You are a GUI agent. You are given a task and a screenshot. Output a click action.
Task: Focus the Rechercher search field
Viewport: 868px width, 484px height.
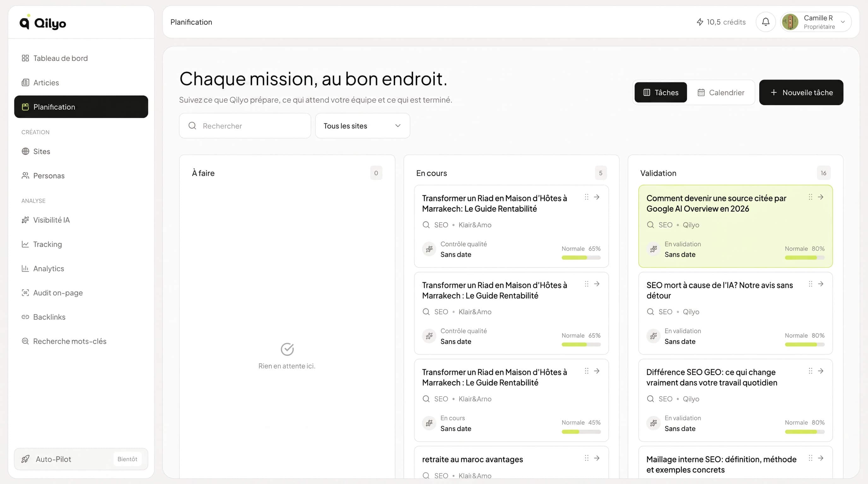pos(245,125)
